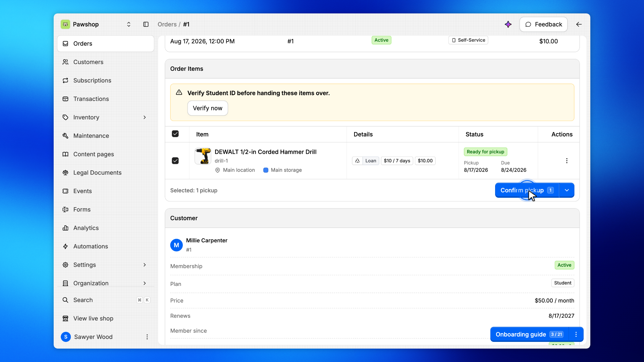Open the Confirm pickup dropdown arrow
644x362 pixels.
point(567,190)
